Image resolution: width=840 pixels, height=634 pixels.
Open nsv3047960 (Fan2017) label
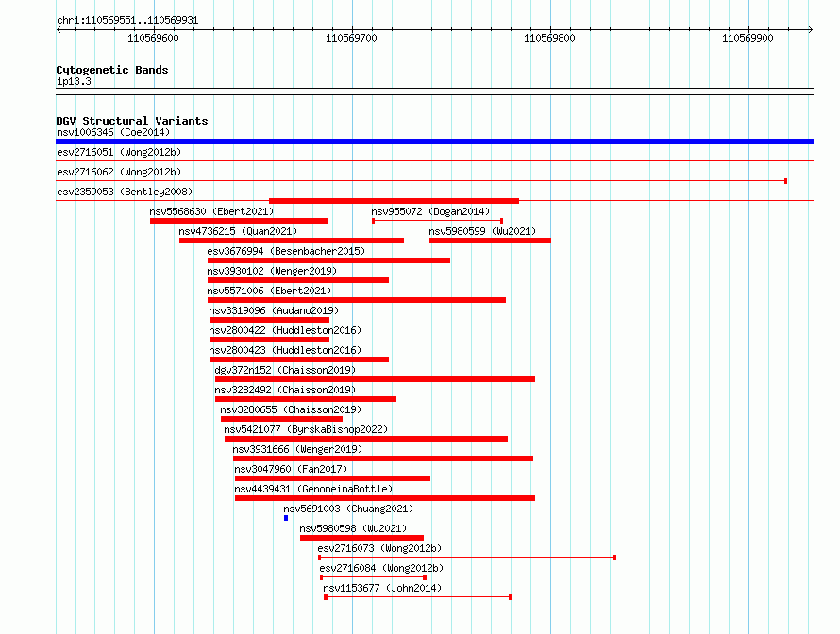pos(291,469)
